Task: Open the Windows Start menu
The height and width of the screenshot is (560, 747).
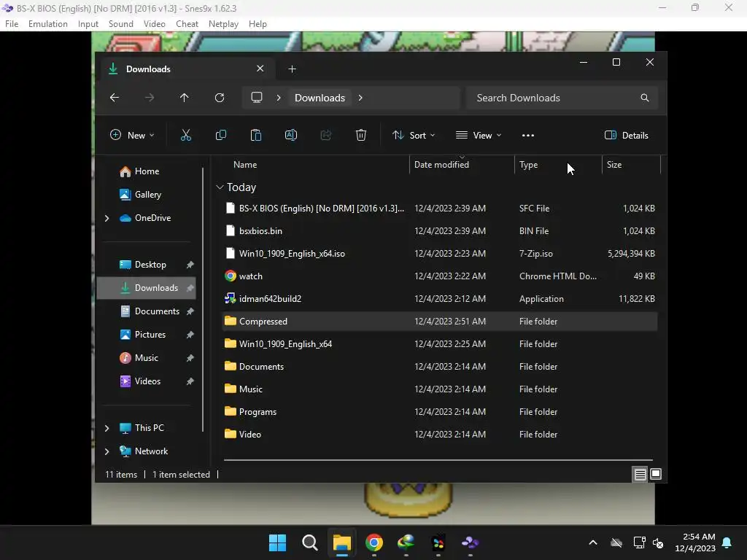Action: click(x=278, y=542)
